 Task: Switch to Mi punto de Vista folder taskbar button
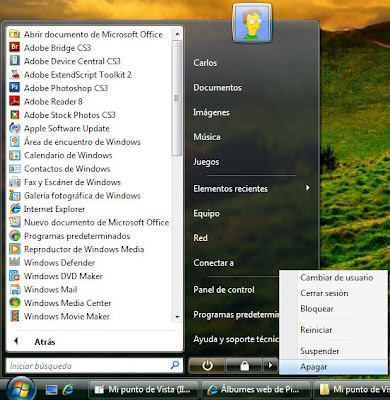(x=352, y=389)
